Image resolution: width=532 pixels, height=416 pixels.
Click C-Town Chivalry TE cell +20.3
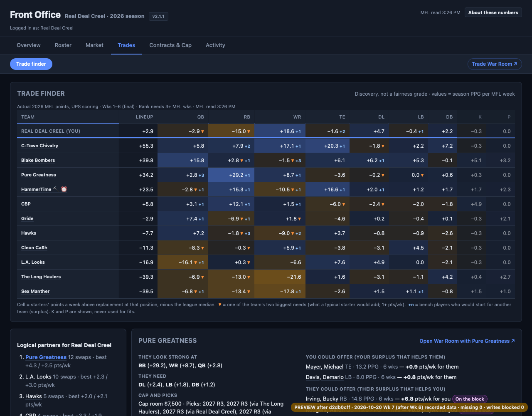(328, 146)
